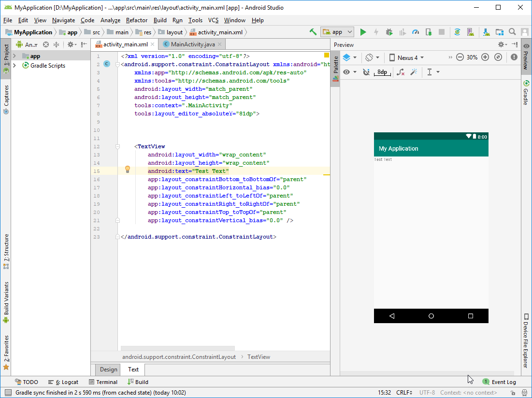Viewport: 532px width, 398px height.
Task: Open the Android Profiler gauge icon
Action: click(x=415, y=32)
